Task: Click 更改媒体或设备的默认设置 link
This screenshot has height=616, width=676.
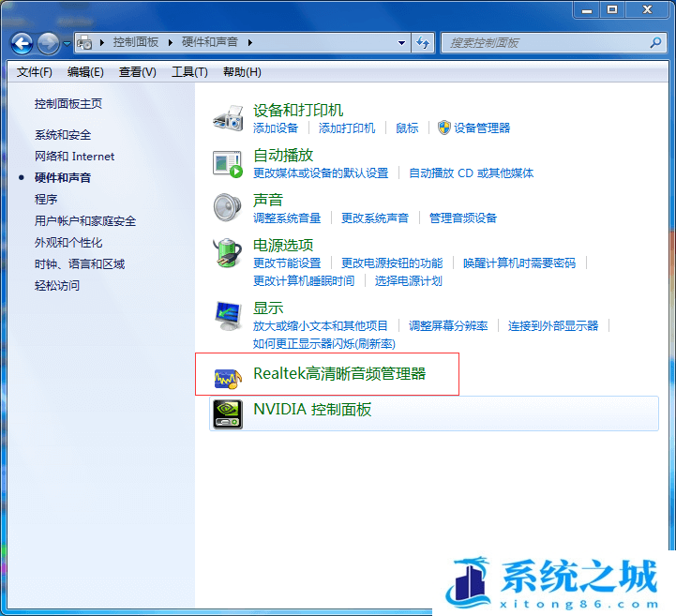Action: click(x=321, y=173)
